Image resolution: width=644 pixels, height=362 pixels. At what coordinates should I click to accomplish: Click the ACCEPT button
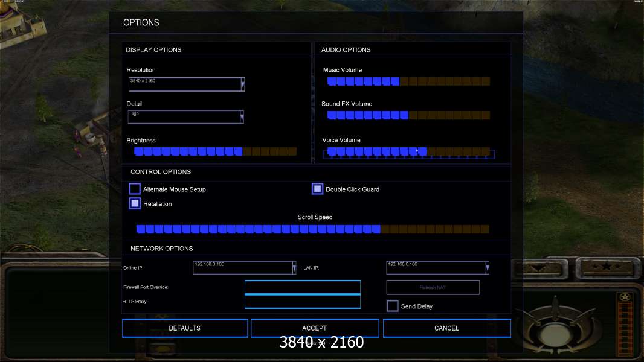[x=315, y=328]
